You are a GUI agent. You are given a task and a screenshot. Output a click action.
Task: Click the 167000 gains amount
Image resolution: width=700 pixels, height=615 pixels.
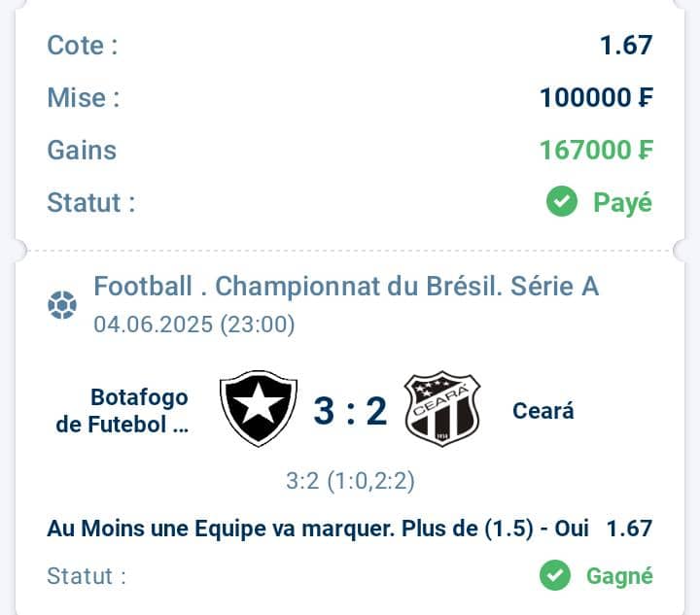(x=596, y=150)
